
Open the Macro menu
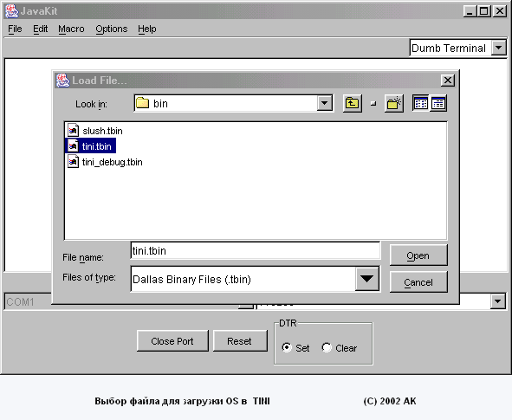click(71, 29)
